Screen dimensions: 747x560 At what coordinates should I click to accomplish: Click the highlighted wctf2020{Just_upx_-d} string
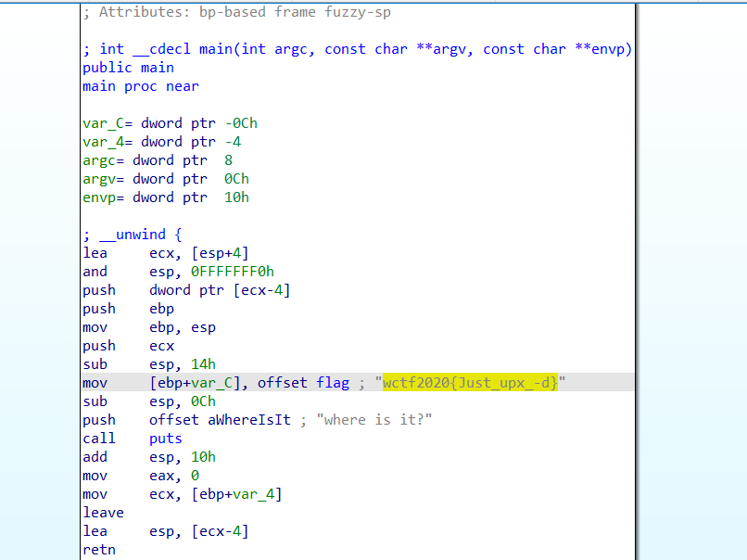click(470, 383)
